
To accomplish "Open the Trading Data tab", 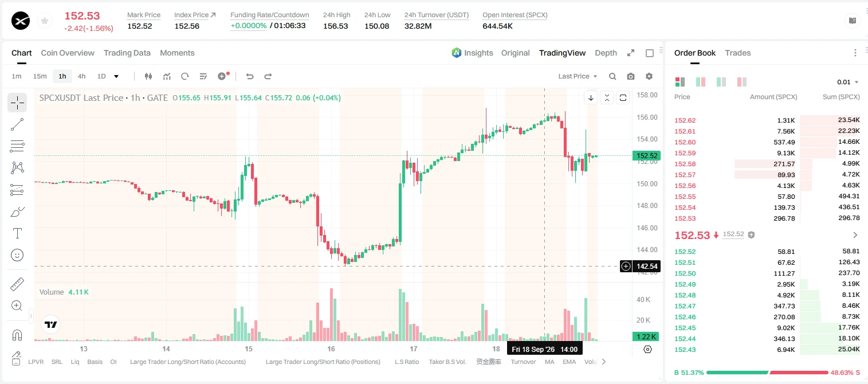I will point(127,53).
